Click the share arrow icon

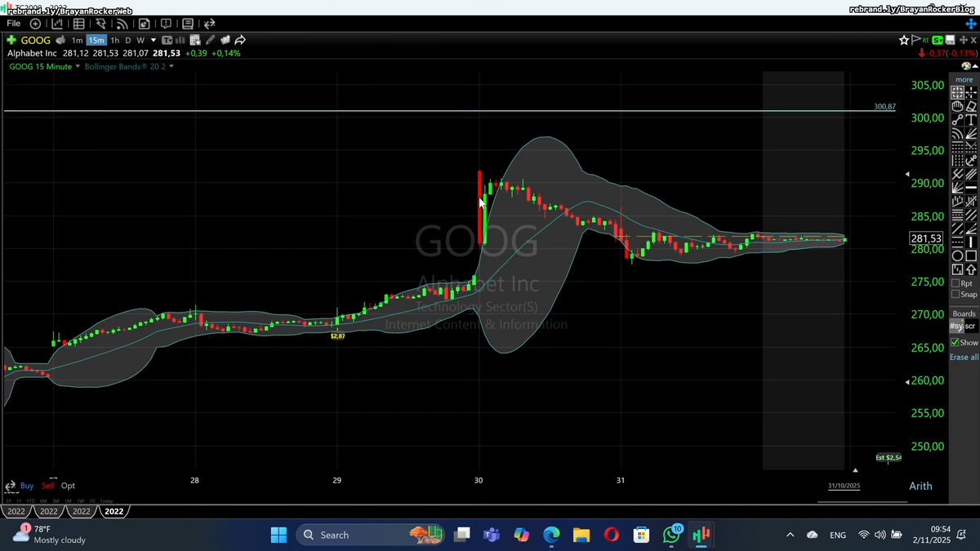point(240,40)
